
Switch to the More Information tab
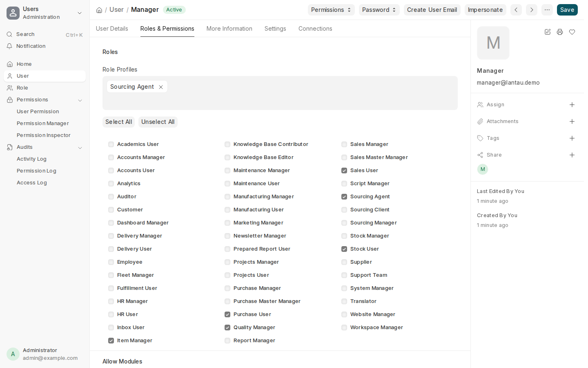click(x=229, y=29)
